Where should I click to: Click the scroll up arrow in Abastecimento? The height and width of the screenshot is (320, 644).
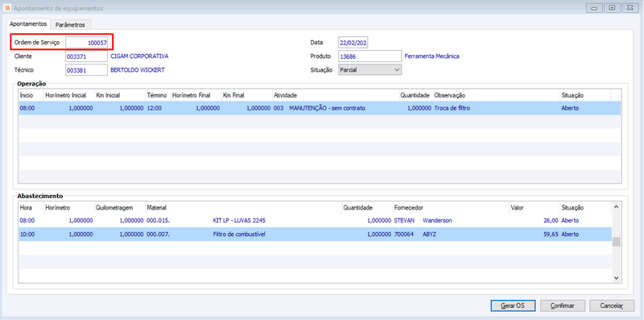616,207
